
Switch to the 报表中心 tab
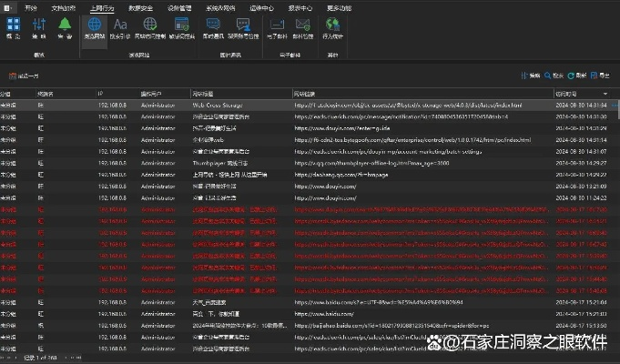point(300,8)
